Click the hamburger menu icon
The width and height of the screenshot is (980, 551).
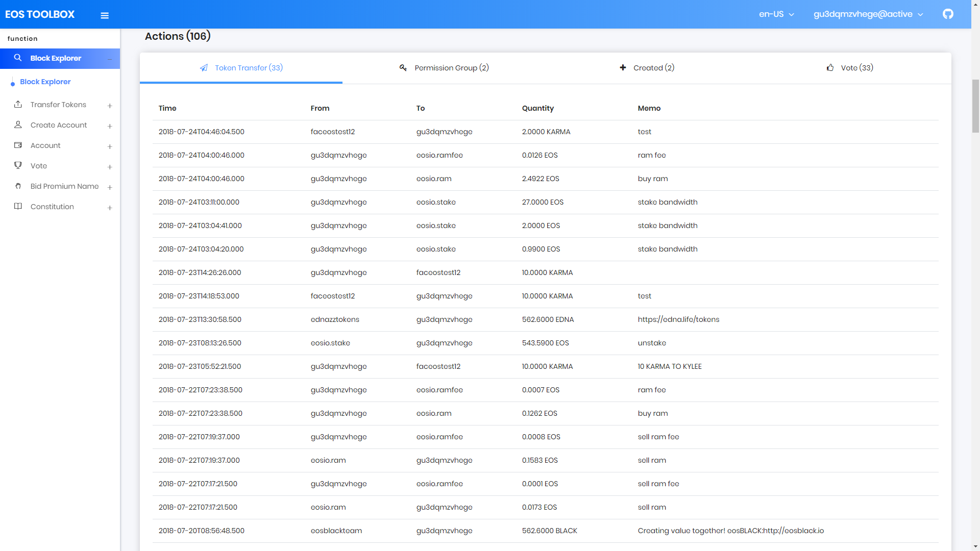105,15
